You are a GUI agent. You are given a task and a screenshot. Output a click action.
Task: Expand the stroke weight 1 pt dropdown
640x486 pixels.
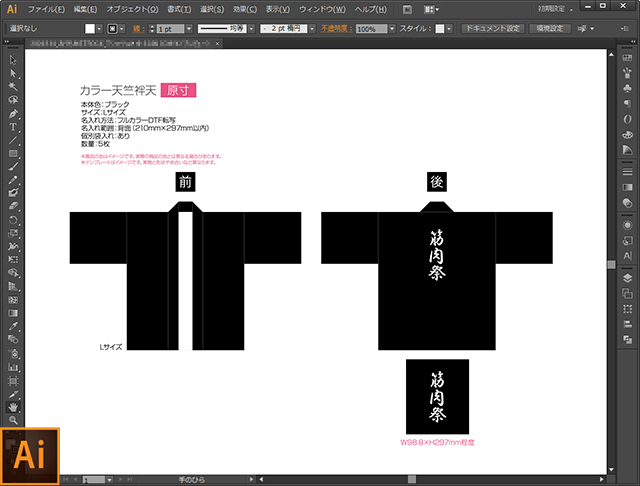191,29
